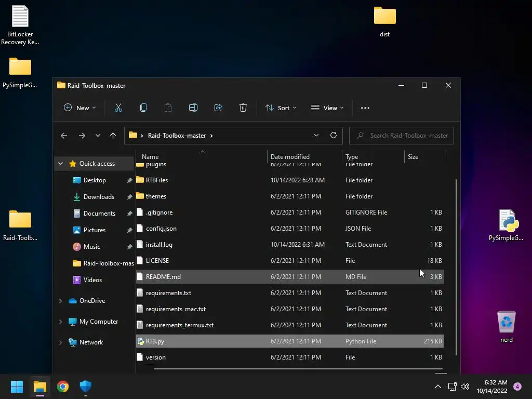Select the LICENSE file
Screen dimensions: 532x399
click(290, 261)
